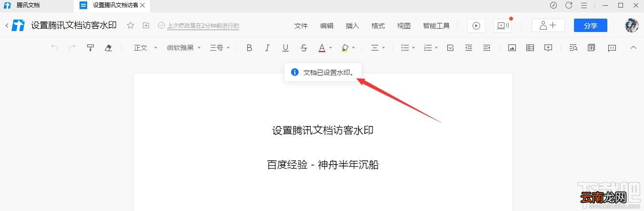Open the font color dropdown arrow
Viewport: 644px width, 211px height.
[x=331, y=48]
